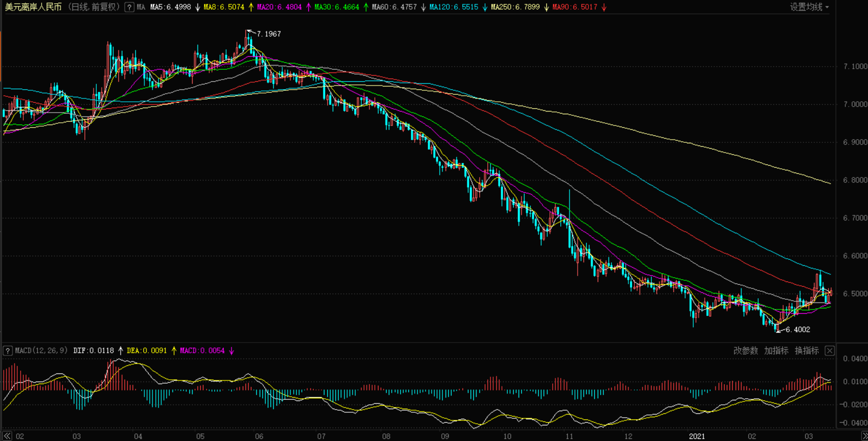This screenshot has width=868, height=441.
Task: Click the MA30:6.4664 moving average label
Action: 336,7
